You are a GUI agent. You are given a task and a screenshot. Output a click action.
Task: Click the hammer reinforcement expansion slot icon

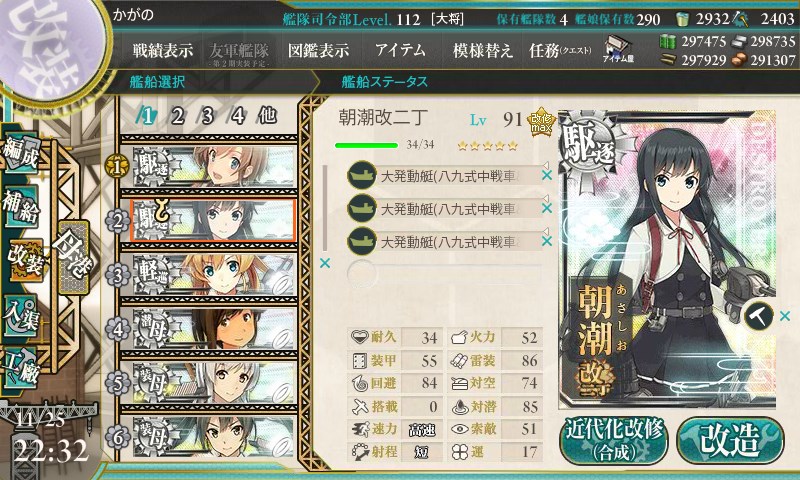tap(758, 316)
